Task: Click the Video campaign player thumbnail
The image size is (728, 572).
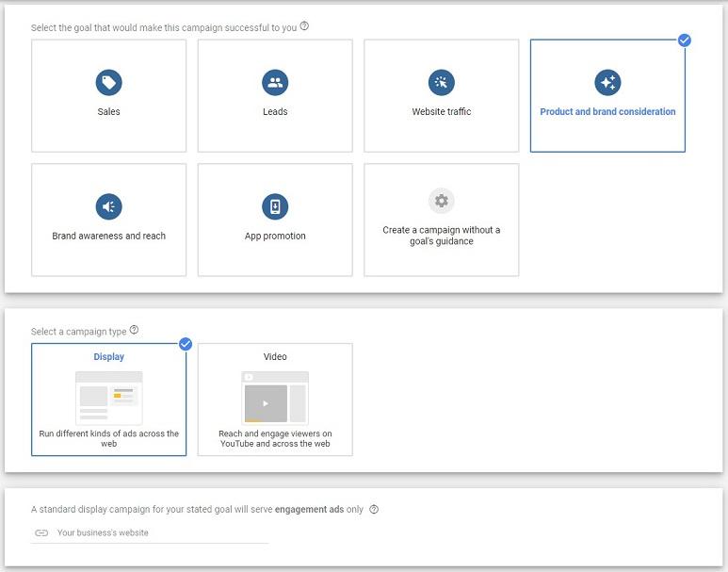Action: pyautogui.click(x=275, y=398)
